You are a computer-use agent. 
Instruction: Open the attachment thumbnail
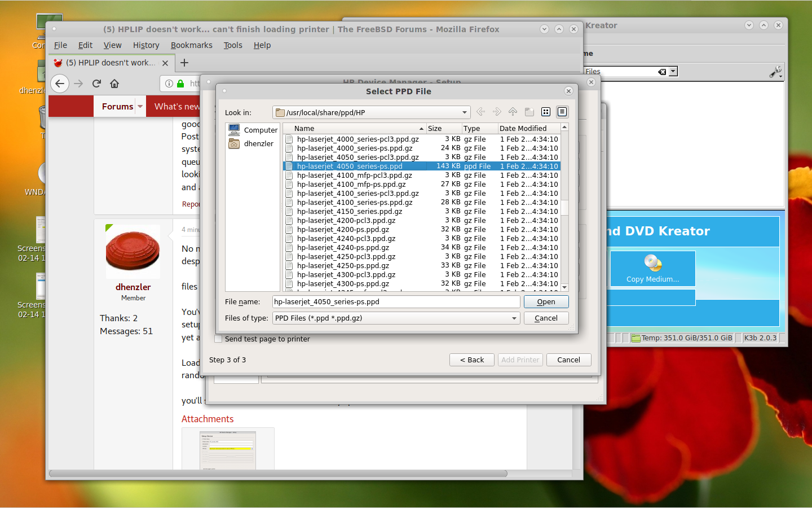click(x=228, y=450)
